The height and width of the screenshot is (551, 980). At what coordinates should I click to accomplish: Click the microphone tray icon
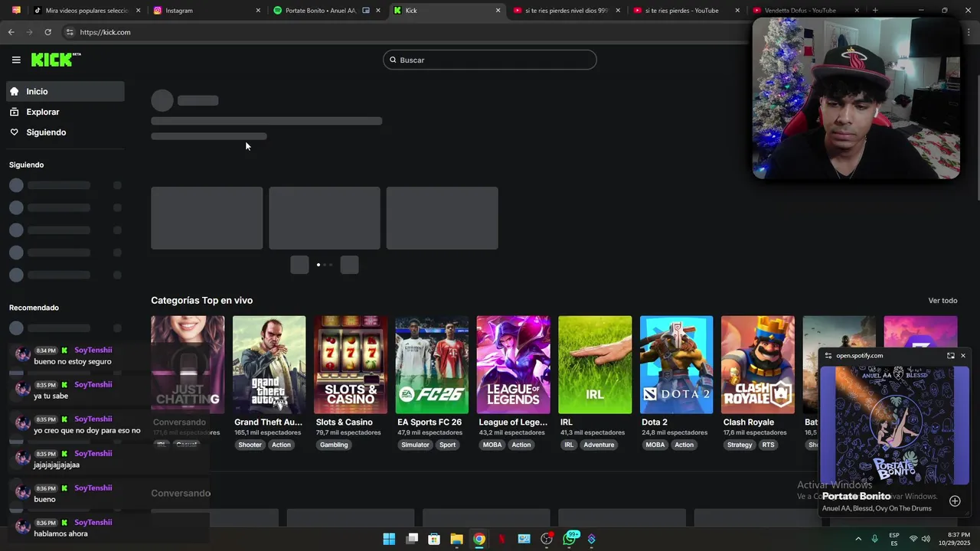click(874, 540)
